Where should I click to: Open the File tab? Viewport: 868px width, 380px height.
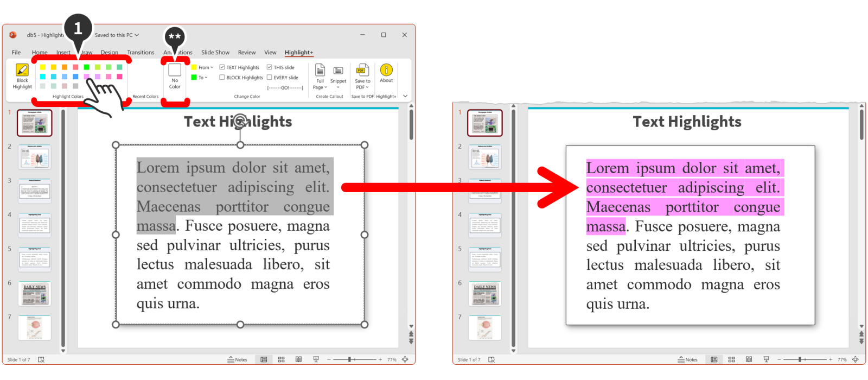[x=16, y=53]
